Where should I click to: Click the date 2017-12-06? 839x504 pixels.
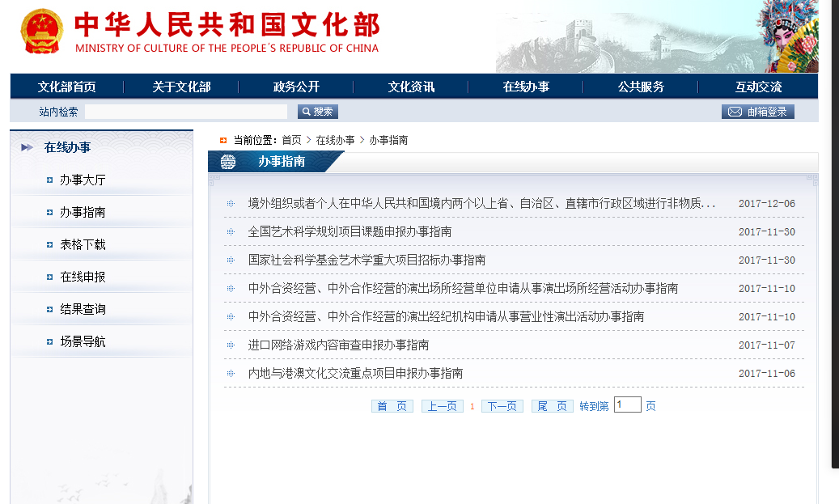(767, 204)
